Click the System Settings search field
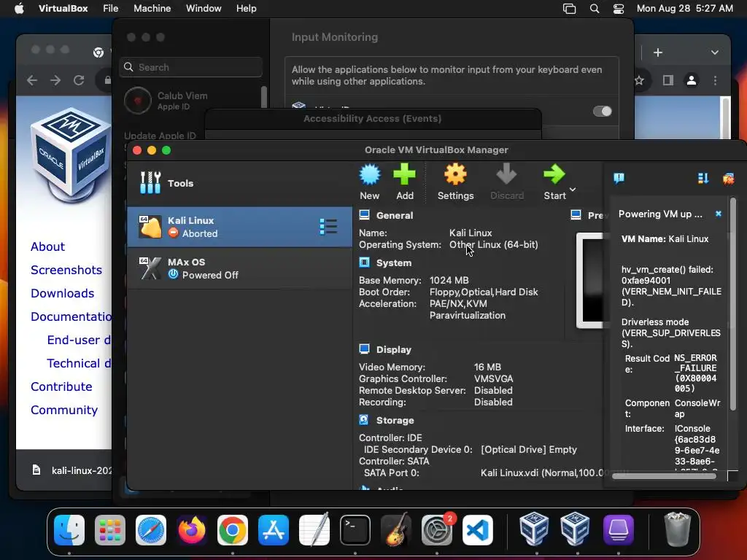The width and height of the screenshot is (747, 560). point(191,67)
